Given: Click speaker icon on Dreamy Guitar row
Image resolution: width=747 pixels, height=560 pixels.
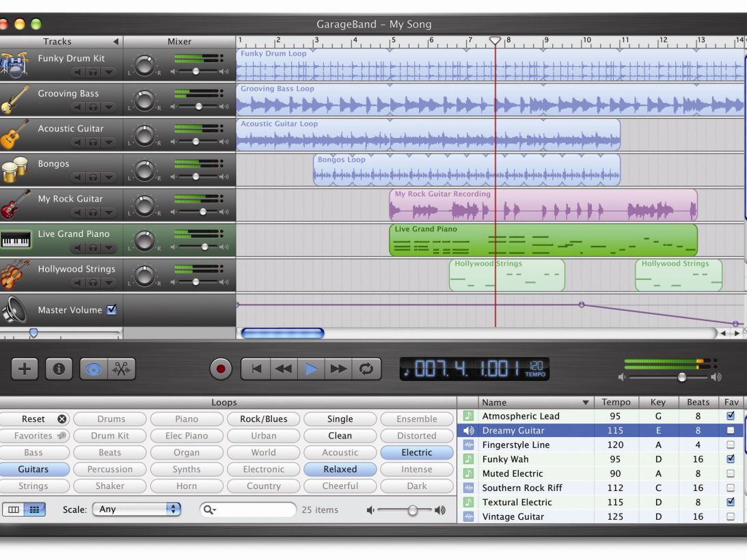Looking at the screenshot, I should coord(469,430).
